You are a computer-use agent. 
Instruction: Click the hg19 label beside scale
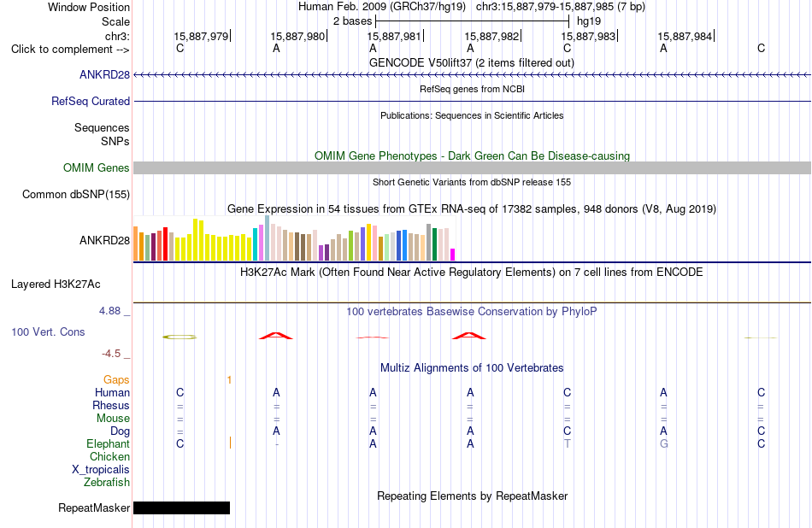tap(589, 21)
